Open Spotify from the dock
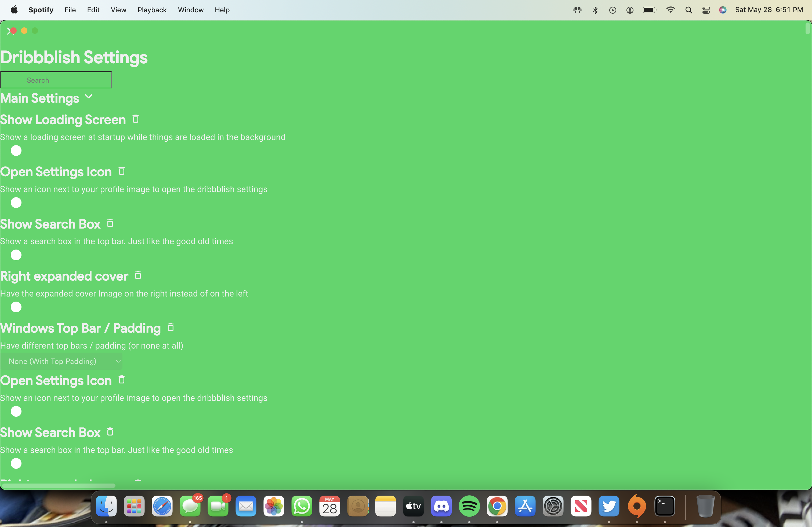This screenshot has width=812, height=527. [469, 507]
